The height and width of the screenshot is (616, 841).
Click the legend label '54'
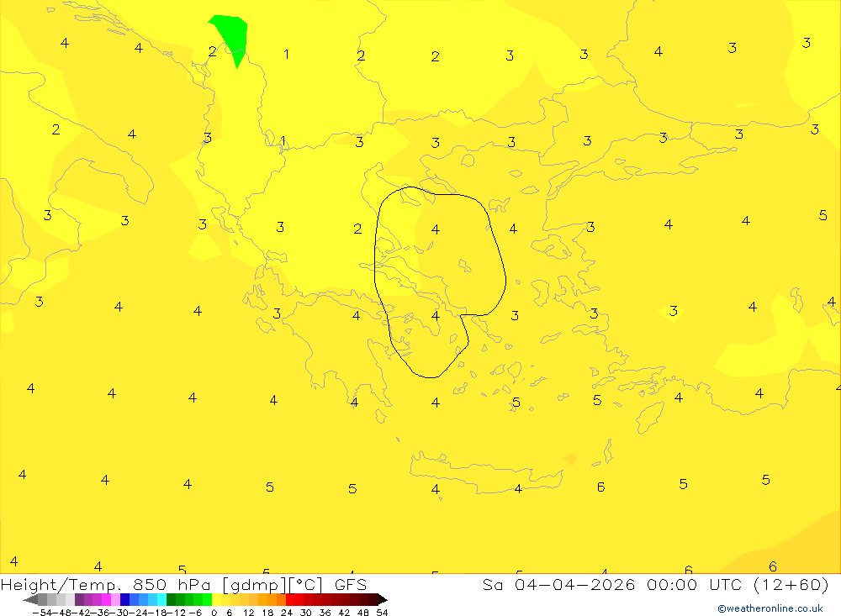pos(382,613)
